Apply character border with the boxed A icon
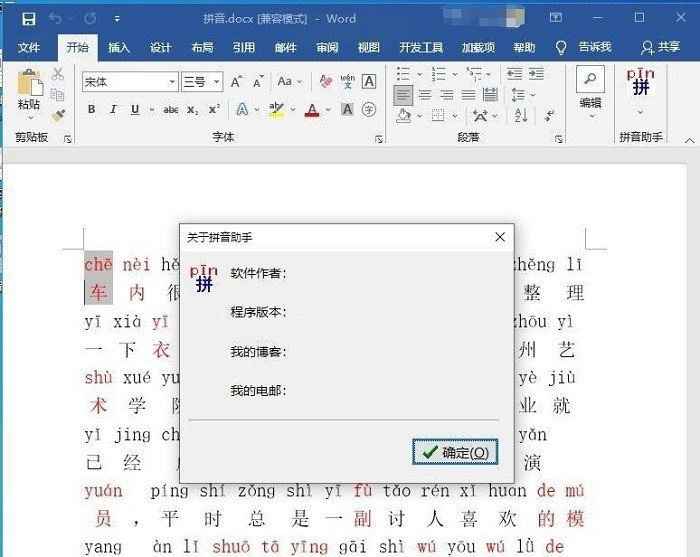The width and height of the screenshot is (700, 557). (x=369, y=82)
